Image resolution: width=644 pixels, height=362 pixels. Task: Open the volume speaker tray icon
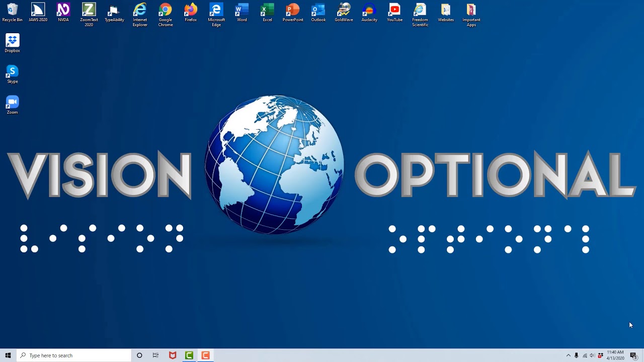592,355
